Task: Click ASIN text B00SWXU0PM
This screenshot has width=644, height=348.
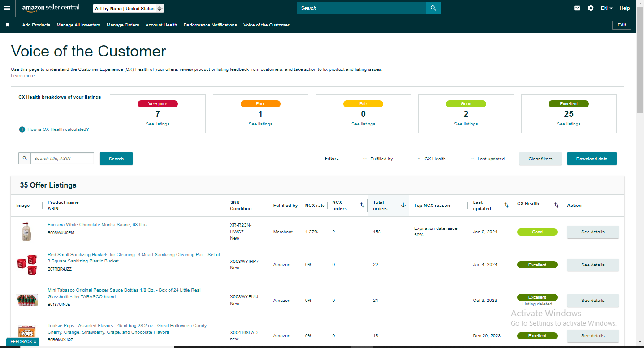Action: [61, 233]
